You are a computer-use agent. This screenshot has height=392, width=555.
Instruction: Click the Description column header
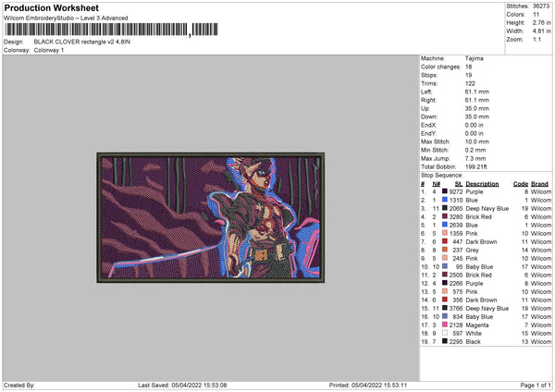pos(482,184)
